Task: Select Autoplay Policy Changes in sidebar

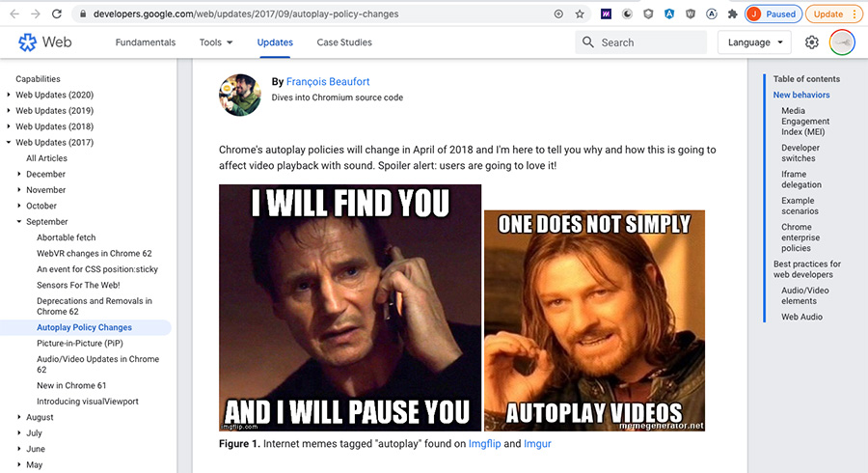Action: pos(84,327)
